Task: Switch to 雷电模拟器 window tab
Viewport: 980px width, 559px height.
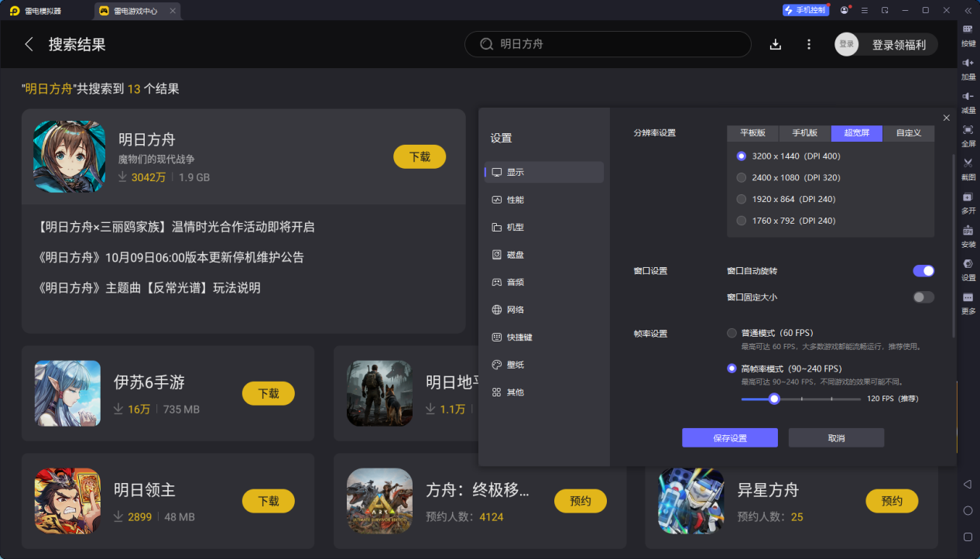Action: (x=36, y=11)
